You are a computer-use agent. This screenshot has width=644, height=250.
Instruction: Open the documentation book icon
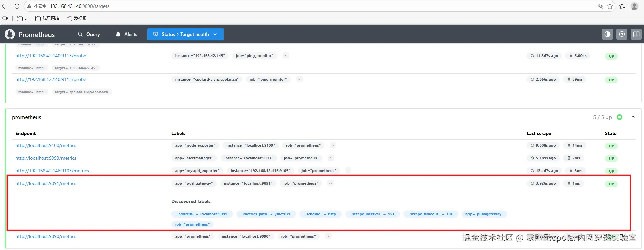pyautogui.click(x=636, y=34)
